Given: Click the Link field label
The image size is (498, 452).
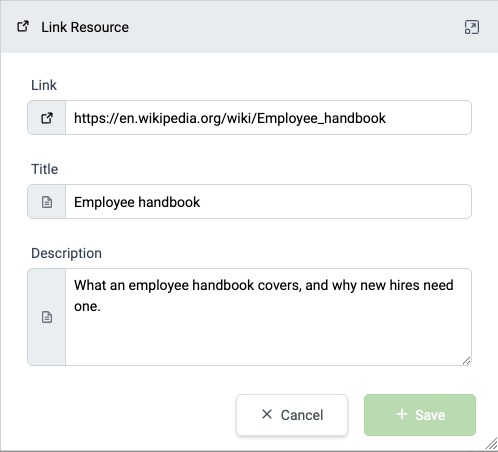Looking at the screenshot, I should 44,85.
